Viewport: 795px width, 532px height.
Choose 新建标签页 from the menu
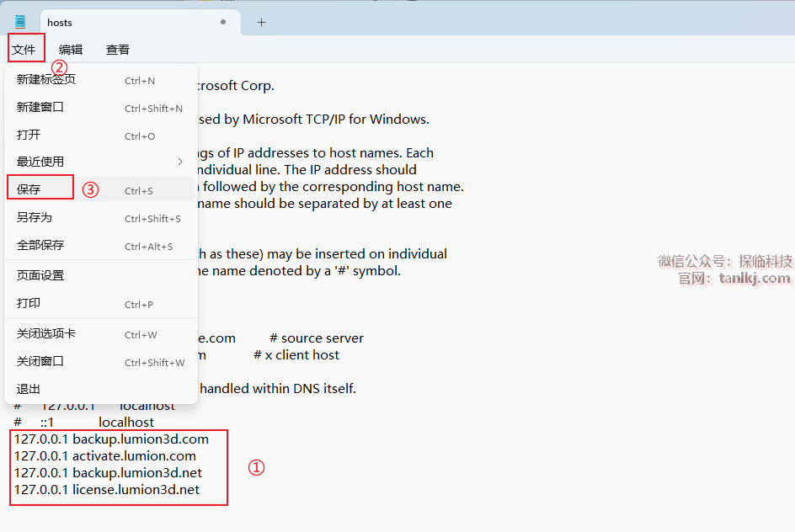[46, 80]
